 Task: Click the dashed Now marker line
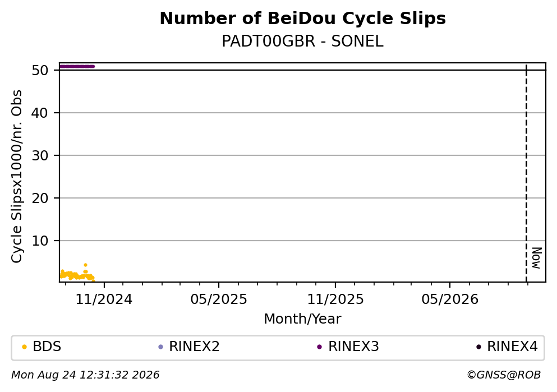[x=526, y=173]
